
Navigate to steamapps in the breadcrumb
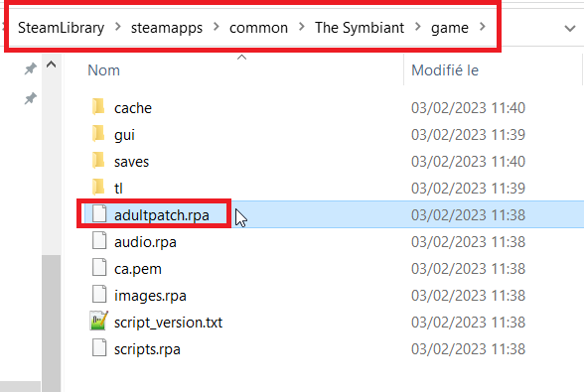167,28
